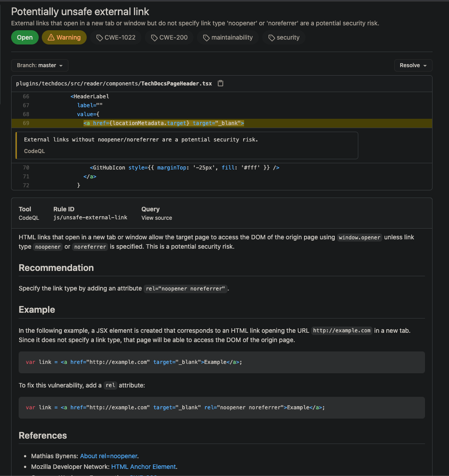Follow the View source link under Query

[x=156, y=218]
